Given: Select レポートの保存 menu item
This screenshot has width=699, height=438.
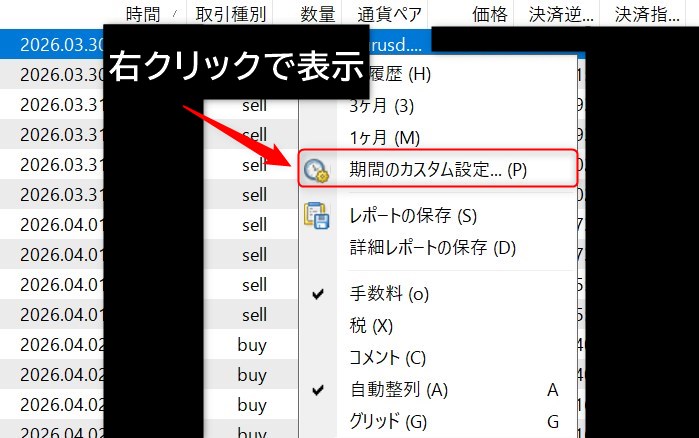Looking at the screenshot, I should coord(413,216).
